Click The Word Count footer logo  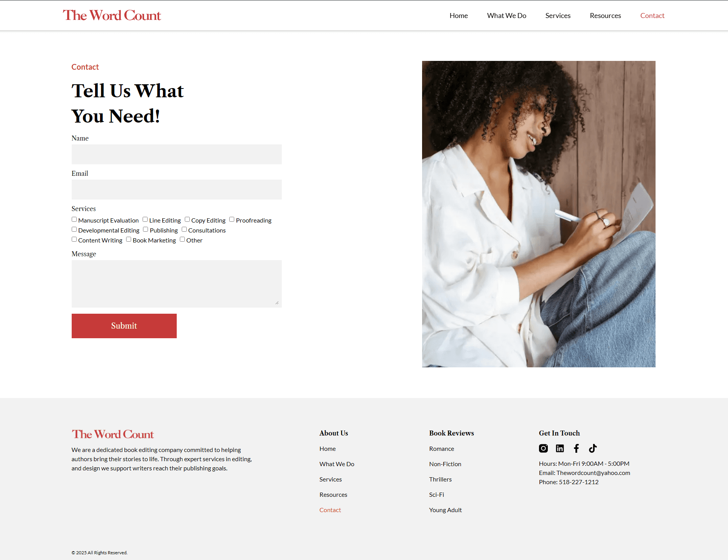coord(113,434)
